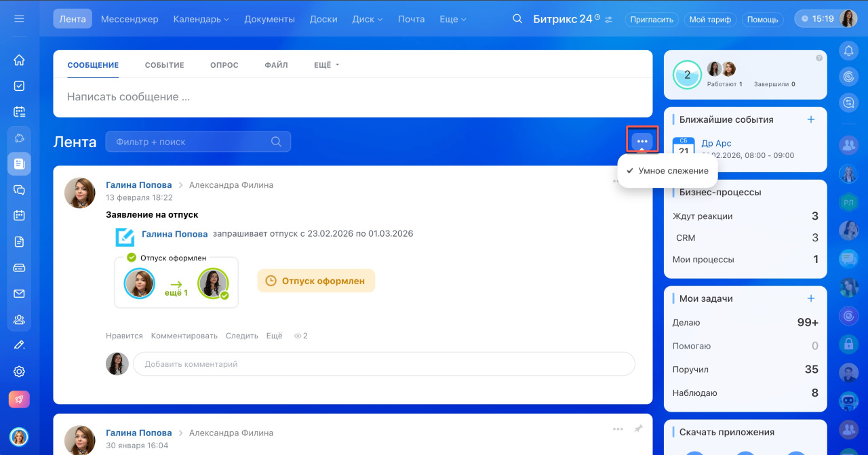Add new event with plus in Ближайшие события
The width and height of the screenshot is (868, 455).
[810, 119]
